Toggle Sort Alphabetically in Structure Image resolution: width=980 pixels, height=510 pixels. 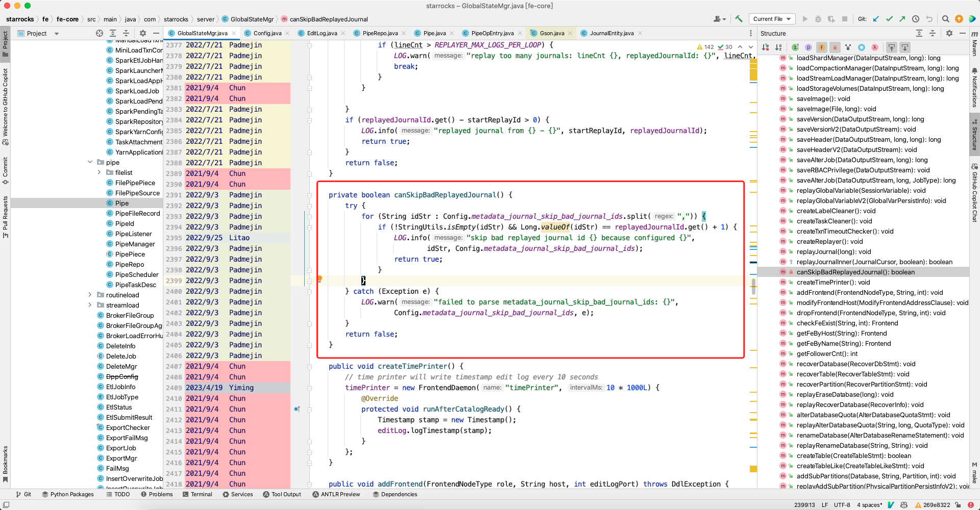coord(779,47)
